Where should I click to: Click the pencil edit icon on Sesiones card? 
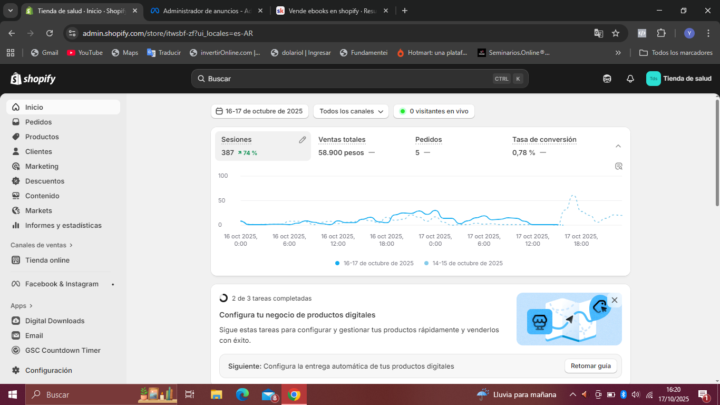tap(302, 140)
